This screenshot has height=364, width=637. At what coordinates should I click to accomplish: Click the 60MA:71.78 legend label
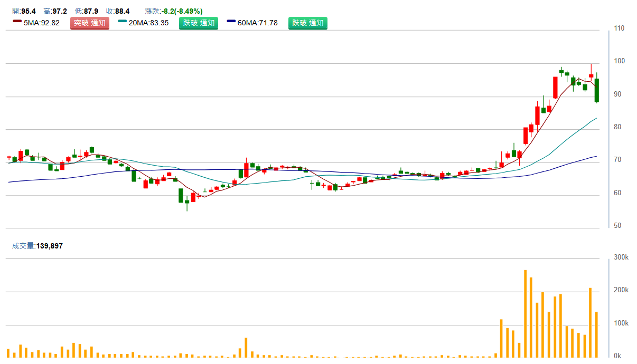pos(258,23)
